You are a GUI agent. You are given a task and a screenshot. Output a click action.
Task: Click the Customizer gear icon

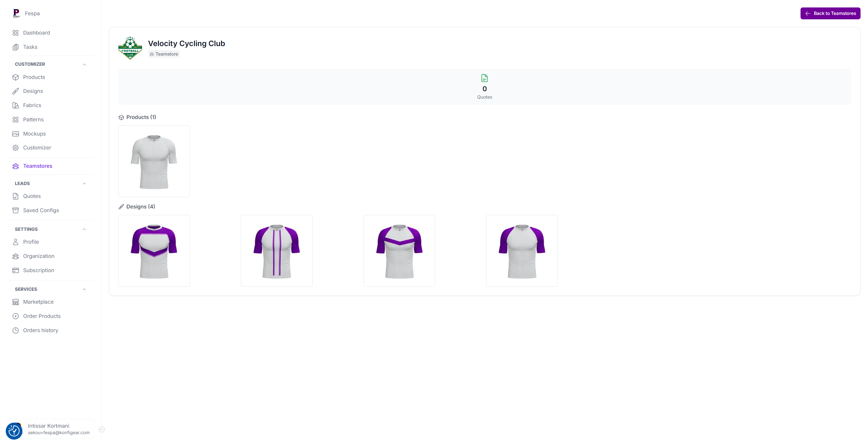click(x=16, y=147)
